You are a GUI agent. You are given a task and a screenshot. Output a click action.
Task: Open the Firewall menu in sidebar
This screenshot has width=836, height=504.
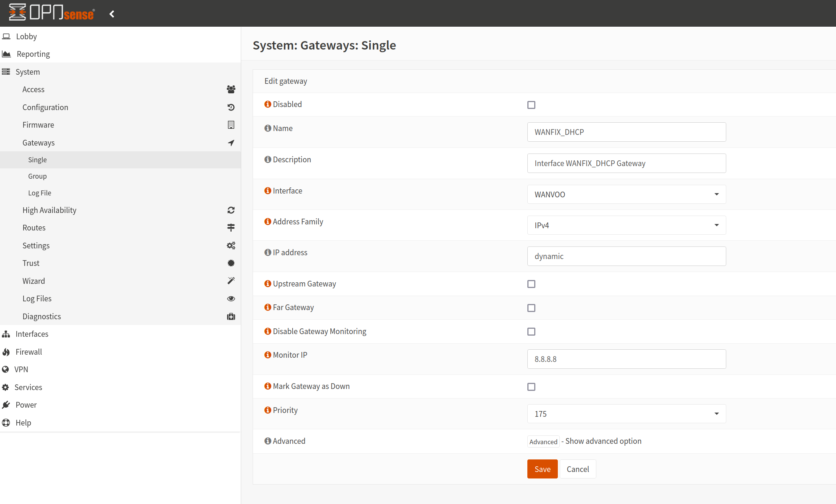click(29, 352)
